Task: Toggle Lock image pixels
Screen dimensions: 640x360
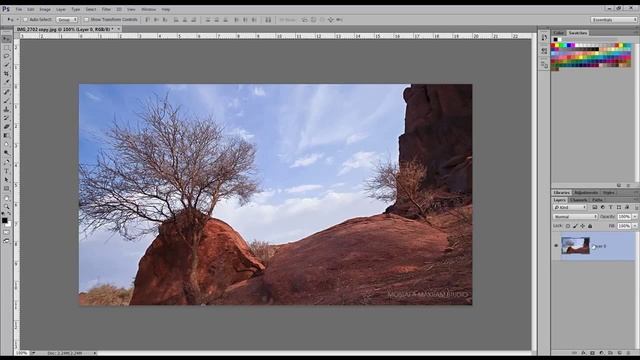Action: pos(575,226)
